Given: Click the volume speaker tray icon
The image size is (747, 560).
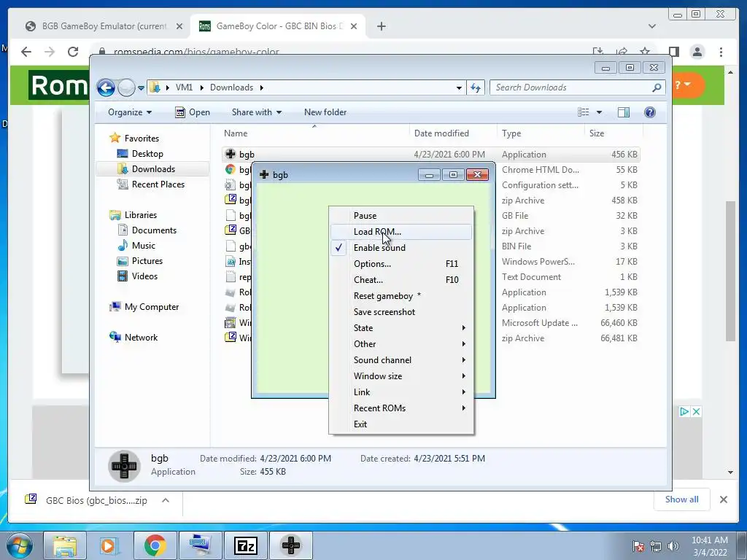Looking at the screenshot, I should (x=673, y=546).
